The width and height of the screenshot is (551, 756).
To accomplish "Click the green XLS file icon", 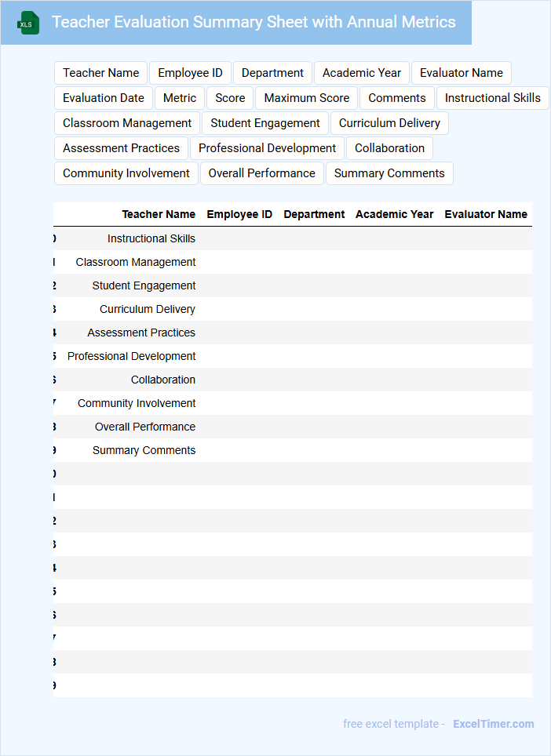I will 28,23.
